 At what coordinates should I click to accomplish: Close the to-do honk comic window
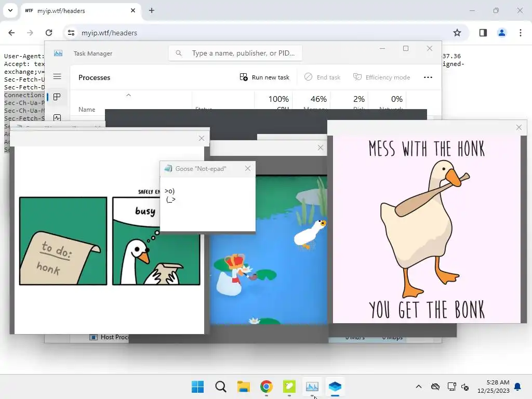202,138
